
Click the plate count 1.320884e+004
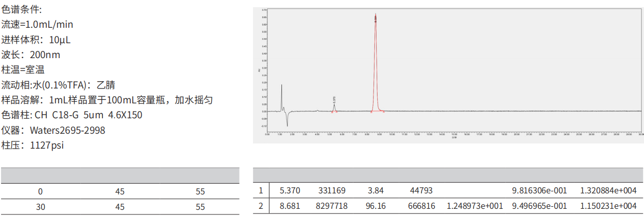[608, 191]
